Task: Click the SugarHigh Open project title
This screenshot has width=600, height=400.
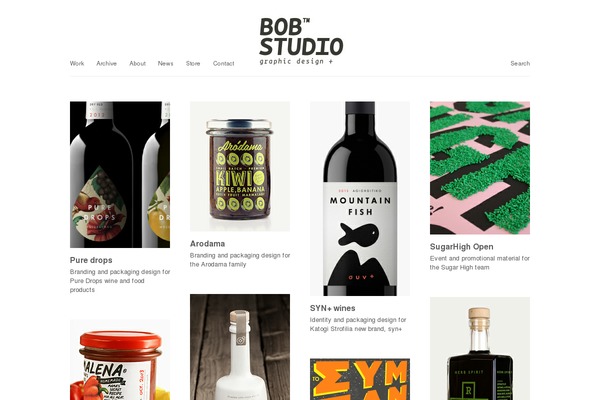Action: point(461,247)
